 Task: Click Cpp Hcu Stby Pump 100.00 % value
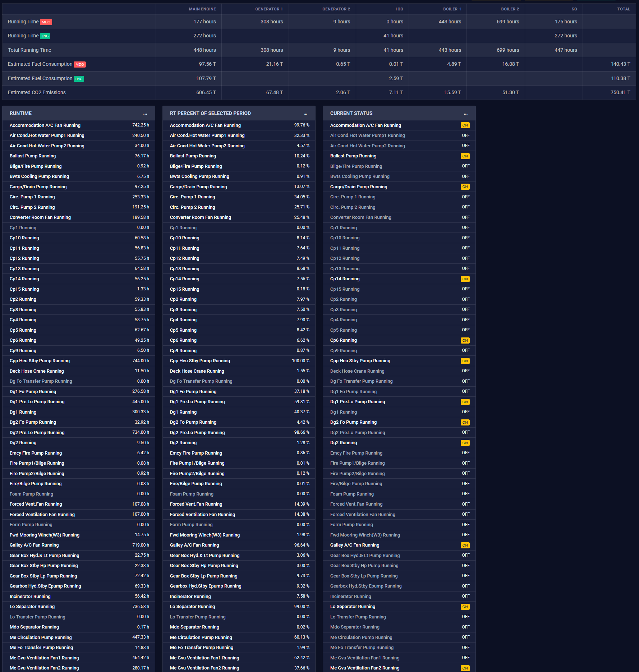pos(300,361)
